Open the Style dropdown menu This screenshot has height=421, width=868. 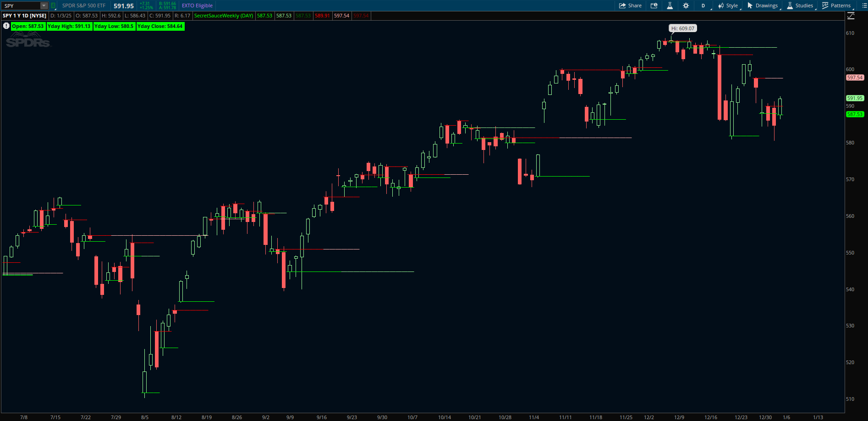pos(728,6)
